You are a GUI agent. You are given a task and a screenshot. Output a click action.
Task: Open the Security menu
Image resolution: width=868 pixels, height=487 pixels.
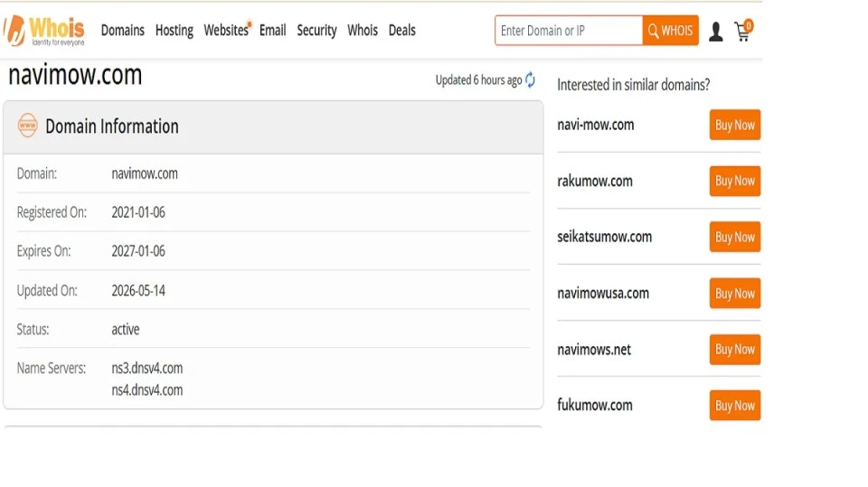(x=316, y=31)
